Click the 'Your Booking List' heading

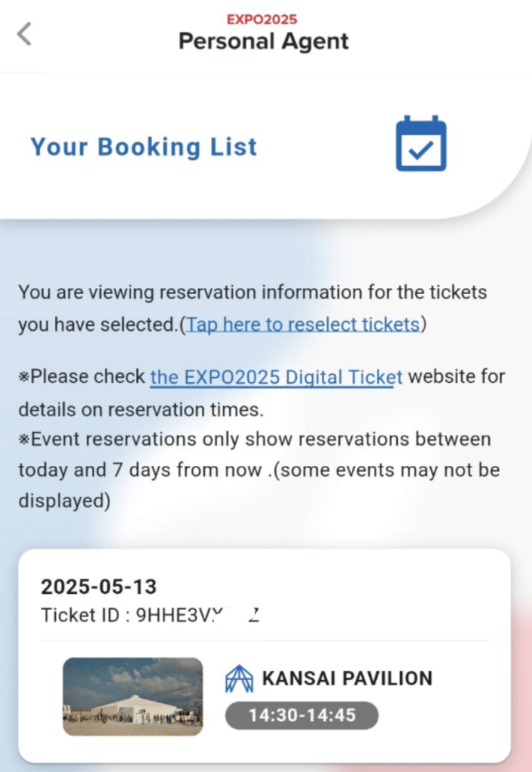pyautogui.click(x=143, y=147)
